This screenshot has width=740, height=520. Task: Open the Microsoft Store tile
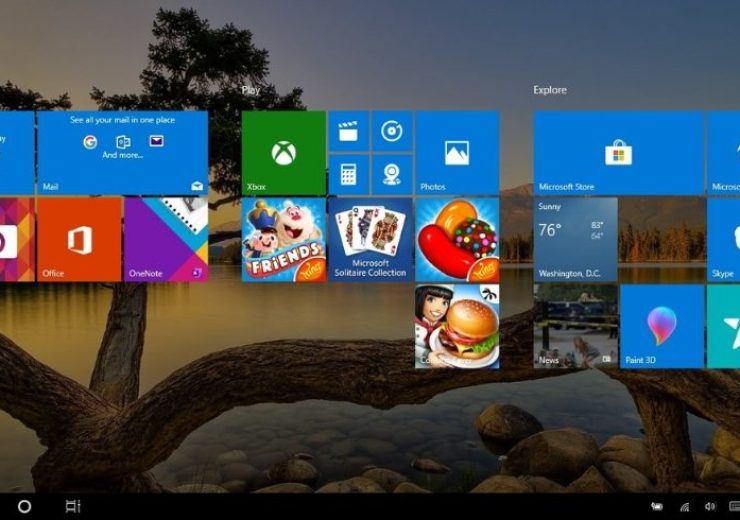[x=617, y=153]
